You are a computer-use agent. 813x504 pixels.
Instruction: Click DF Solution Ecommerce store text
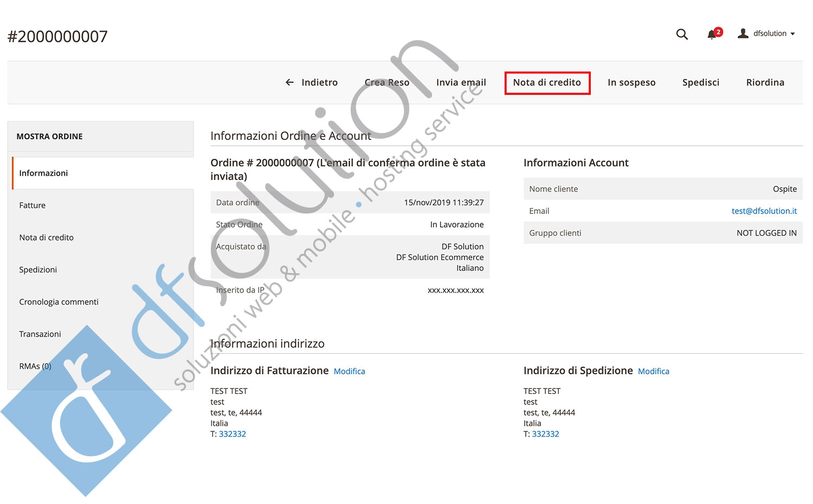click(440, 257)
